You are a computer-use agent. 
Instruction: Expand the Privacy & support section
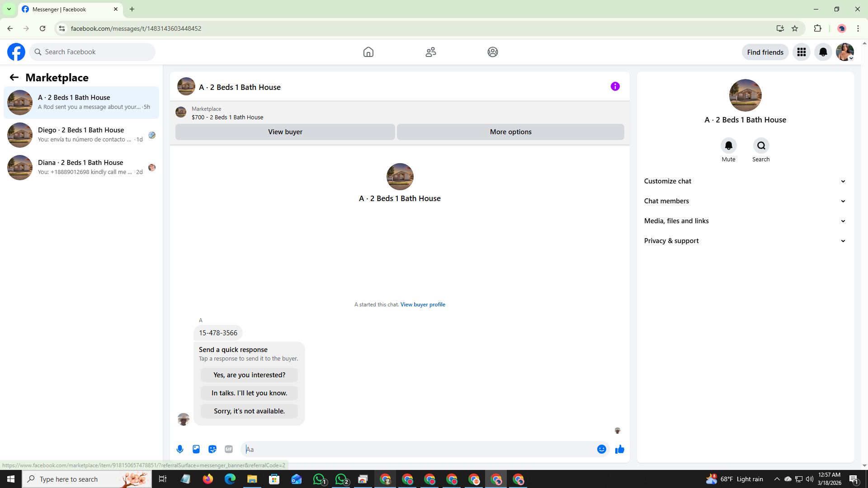(x=745, y=241)
